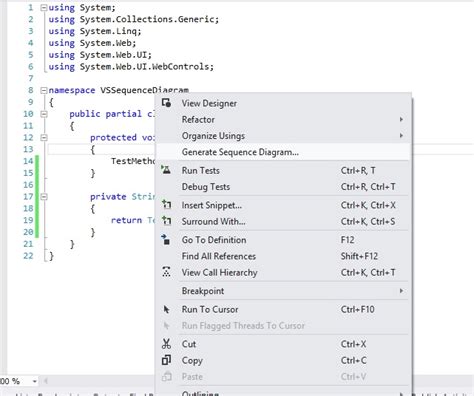Select Copy from context menu
The width and height of the screenshot is (474, 396).
click(x=283, y=360)
